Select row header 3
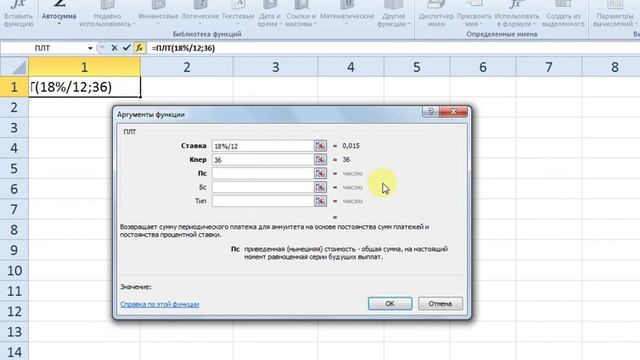 click(x=14, y=128)
